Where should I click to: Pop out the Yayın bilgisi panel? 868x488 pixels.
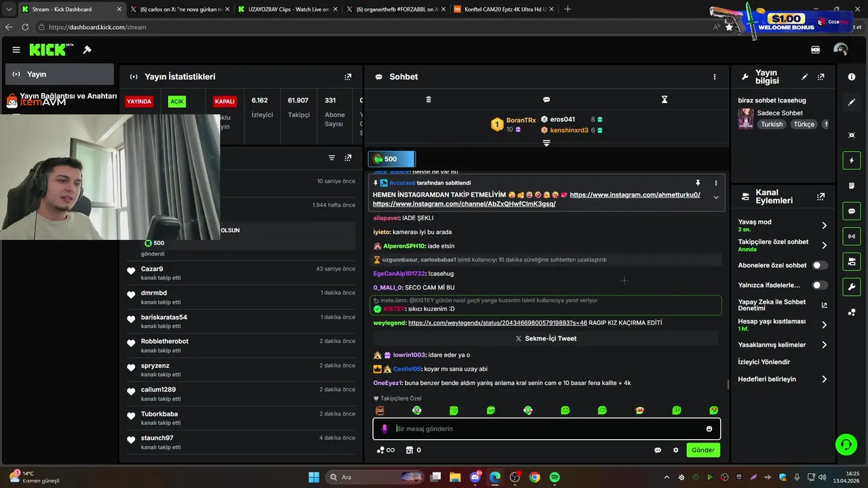point(821,77)
